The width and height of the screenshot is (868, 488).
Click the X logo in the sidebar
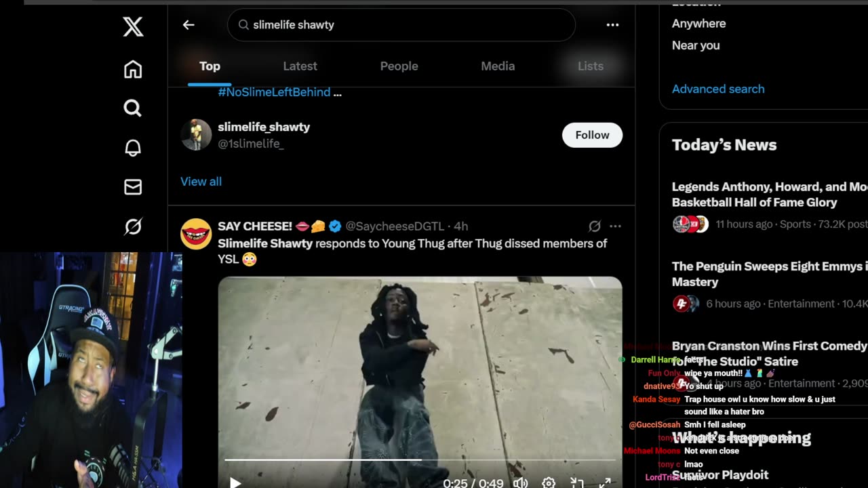(133, 26)
